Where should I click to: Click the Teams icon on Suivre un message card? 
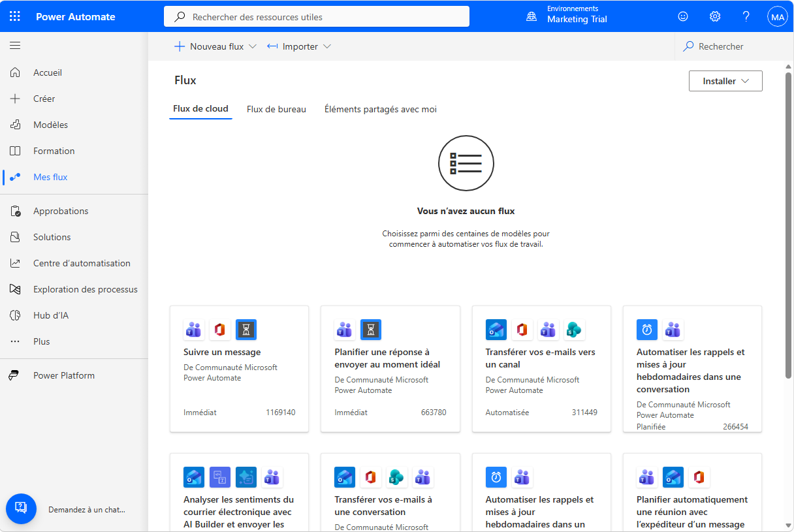194,330
